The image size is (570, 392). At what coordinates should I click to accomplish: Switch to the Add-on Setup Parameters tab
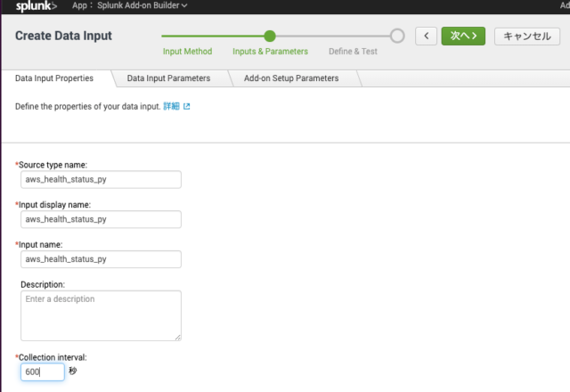point(291,78)
